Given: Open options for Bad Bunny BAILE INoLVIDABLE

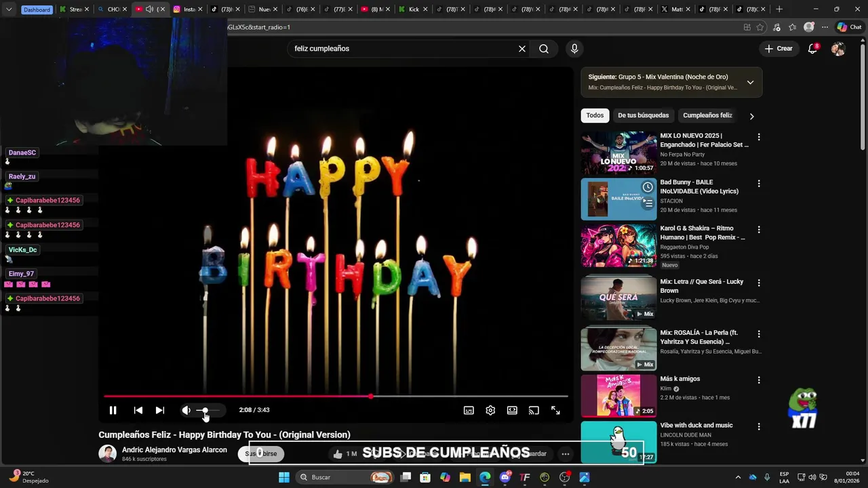Looking at the screenshot, I should tap(759, 184).
